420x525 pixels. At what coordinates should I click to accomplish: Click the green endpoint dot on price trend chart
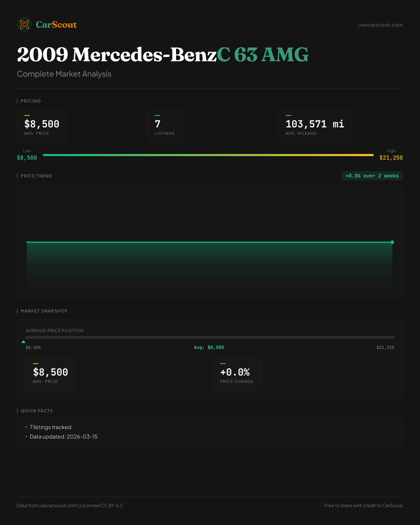(392, 242)
